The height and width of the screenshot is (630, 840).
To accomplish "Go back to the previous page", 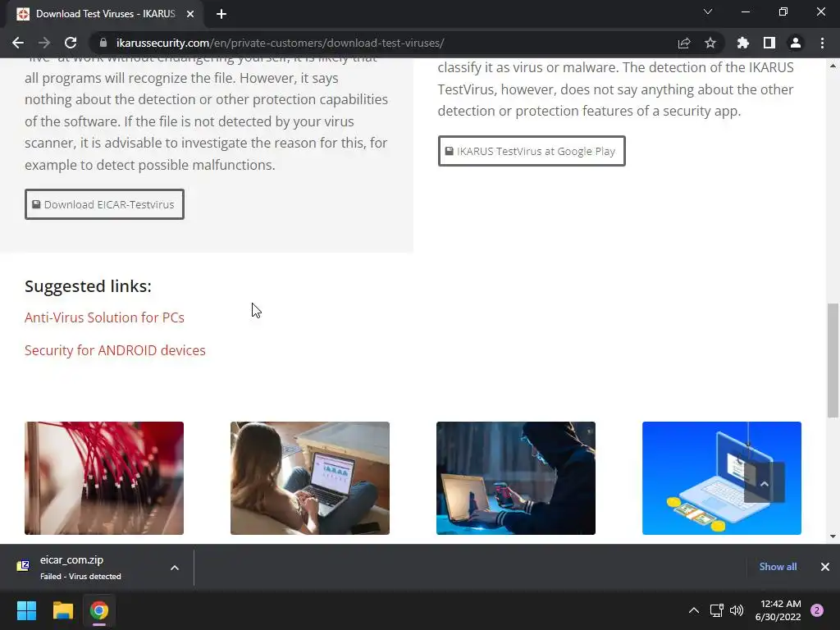I will (x=18, y=43).
